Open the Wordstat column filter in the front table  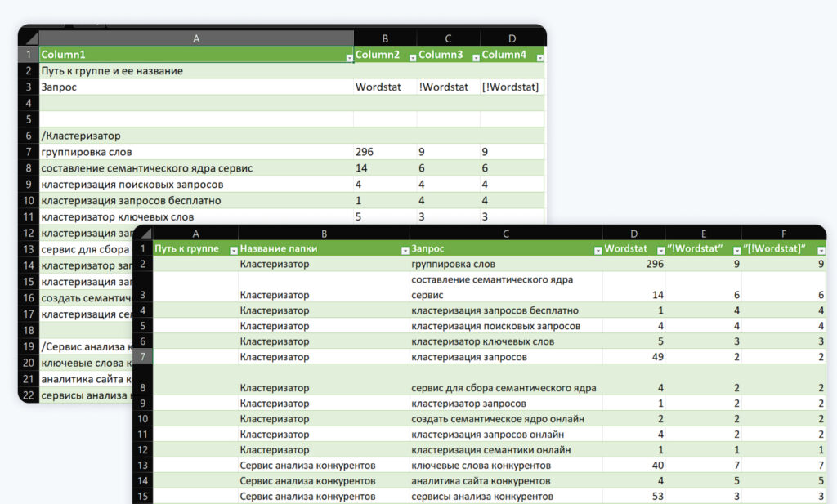click(x=660, y=251)
